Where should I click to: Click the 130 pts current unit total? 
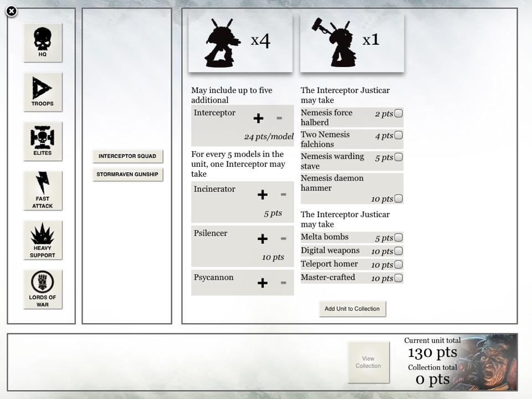(432, 353)
